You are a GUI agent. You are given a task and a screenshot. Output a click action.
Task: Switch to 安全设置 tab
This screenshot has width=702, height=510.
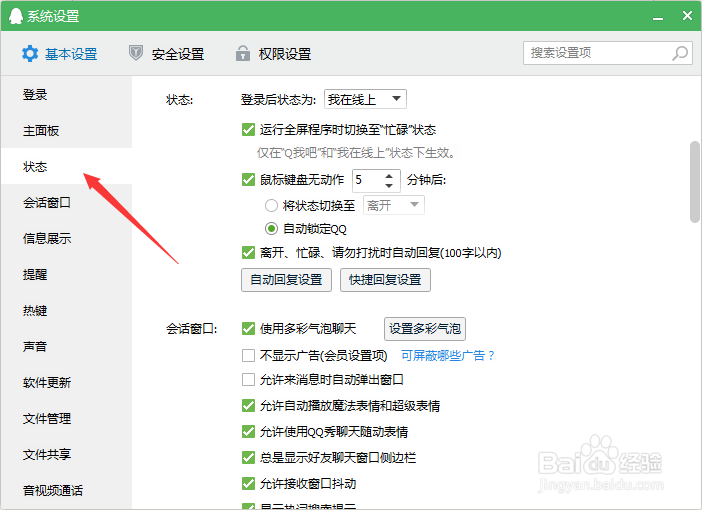pyautogui.click(x=167, y=54)
